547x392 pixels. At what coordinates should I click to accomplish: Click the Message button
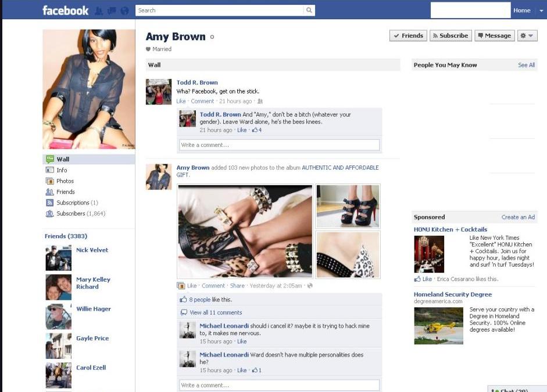click(494, 36)
